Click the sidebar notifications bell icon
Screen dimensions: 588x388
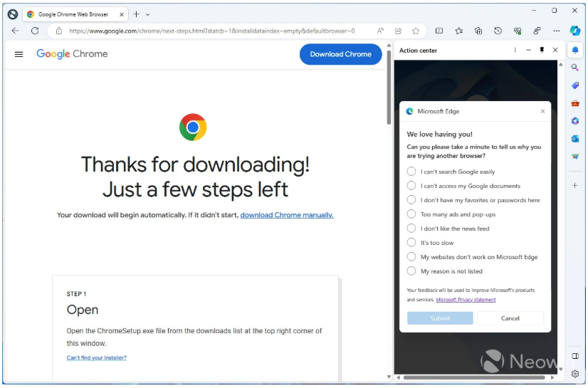coord(575,50)
